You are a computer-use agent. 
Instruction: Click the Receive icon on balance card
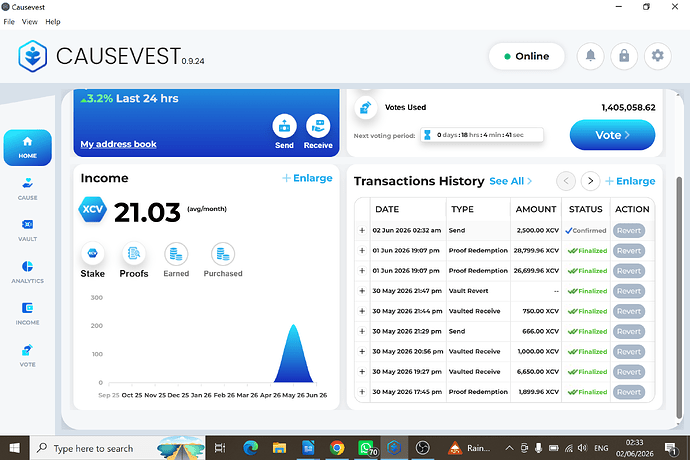pos(318,126)
